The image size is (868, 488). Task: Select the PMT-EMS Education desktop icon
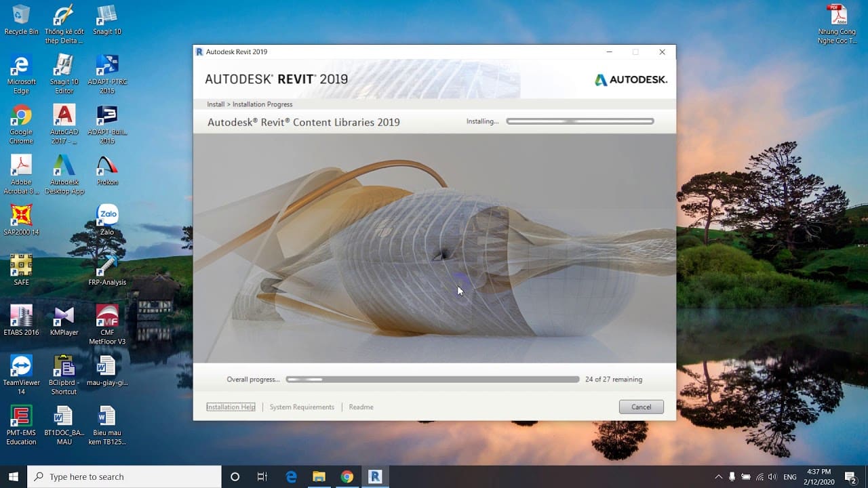[x=21, y=426]
